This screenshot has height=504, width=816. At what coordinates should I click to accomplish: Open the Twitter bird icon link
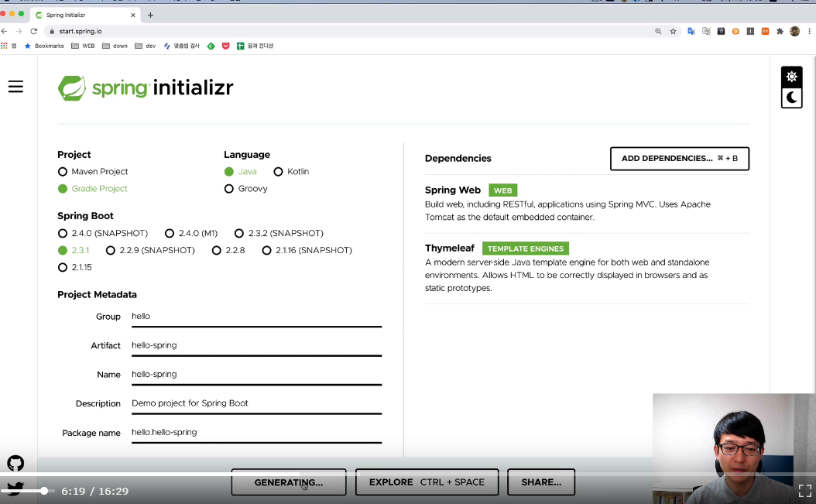pyautogui.click(x=15, y=488)
